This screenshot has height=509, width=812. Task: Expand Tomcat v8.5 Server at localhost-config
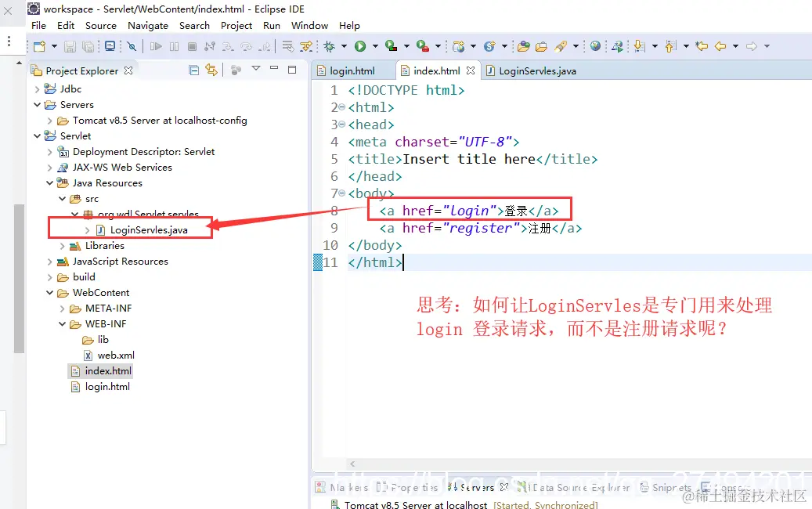click(x=49, y=121)
